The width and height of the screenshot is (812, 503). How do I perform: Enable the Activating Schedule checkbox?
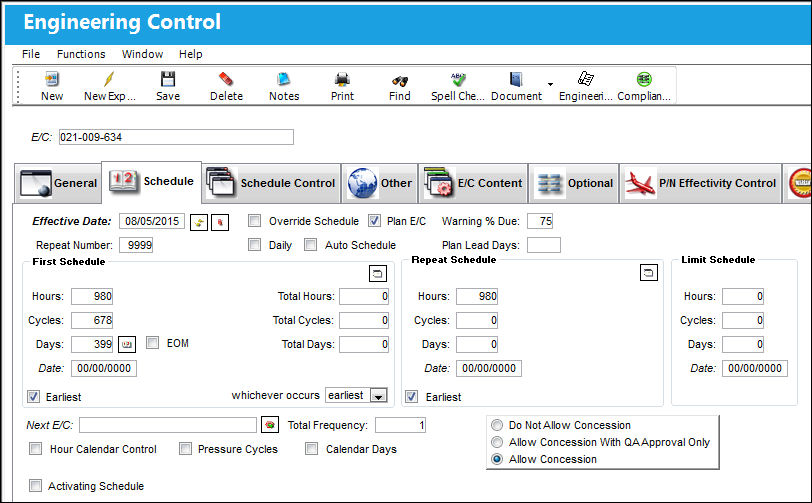pos(35,486)
